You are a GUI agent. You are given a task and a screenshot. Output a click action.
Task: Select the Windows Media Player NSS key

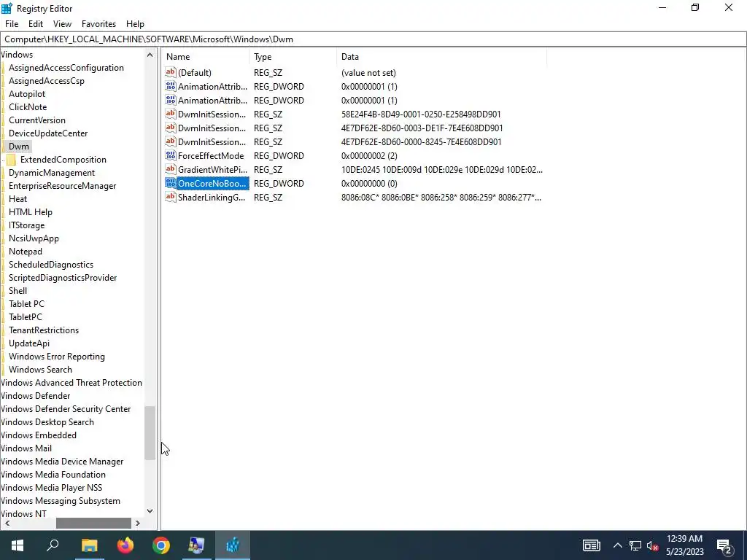click(52, 488)
